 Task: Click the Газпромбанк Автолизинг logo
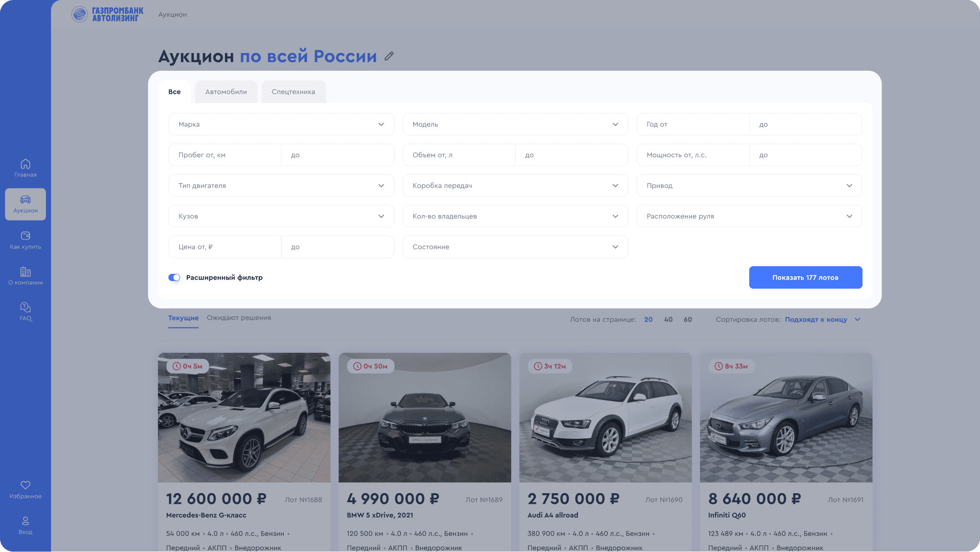[107, 14]
